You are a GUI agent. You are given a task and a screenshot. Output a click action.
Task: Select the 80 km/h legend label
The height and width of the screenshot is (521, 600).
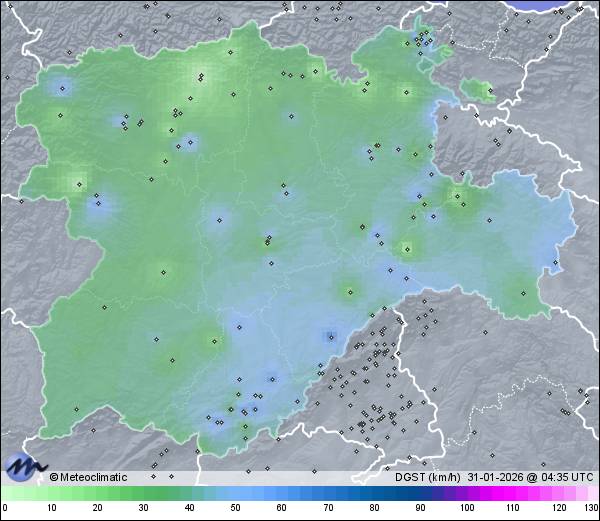(373, 509)
